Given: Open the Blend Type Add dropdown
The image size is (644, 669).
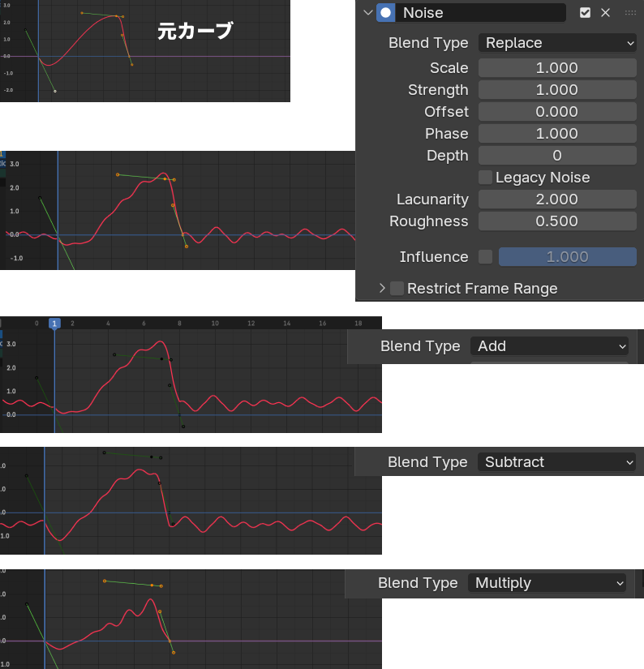Looking at the screenshot, I should pyautogui.click(x=550, y=346).
